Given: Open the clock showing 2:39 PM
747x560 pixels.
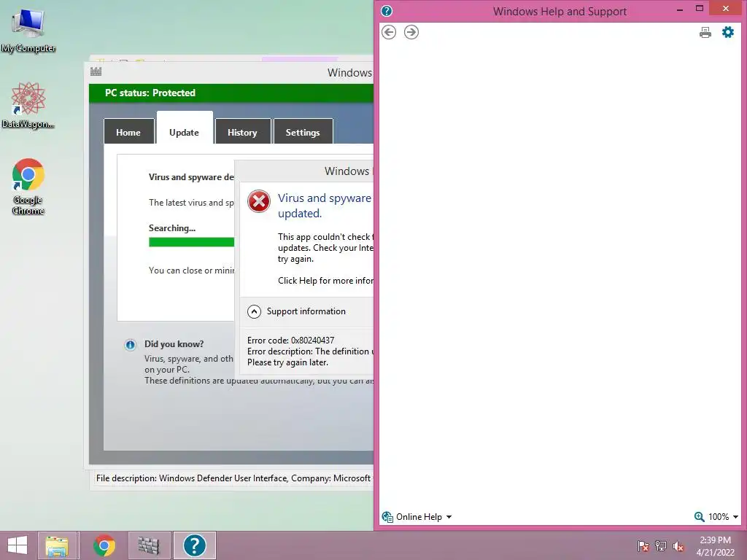Looking at the screenshot, I should pos(715,546).
